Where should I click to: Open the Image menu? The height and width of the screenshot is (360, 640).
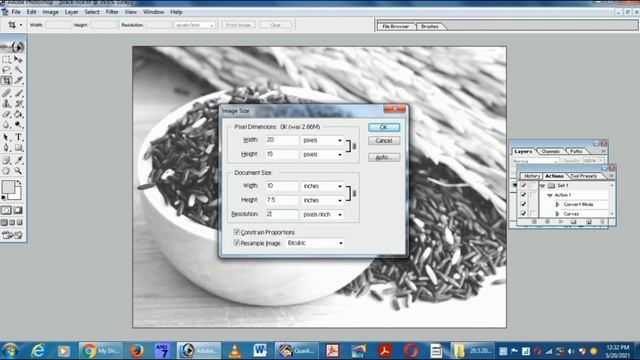pos(51,12)
